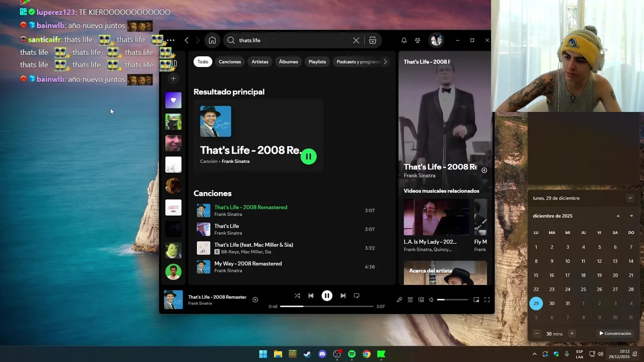The width and height of the screenshot is (644, 362).
Task: Collapse calendar with chevron beside date header
Action: pos(630,198)
